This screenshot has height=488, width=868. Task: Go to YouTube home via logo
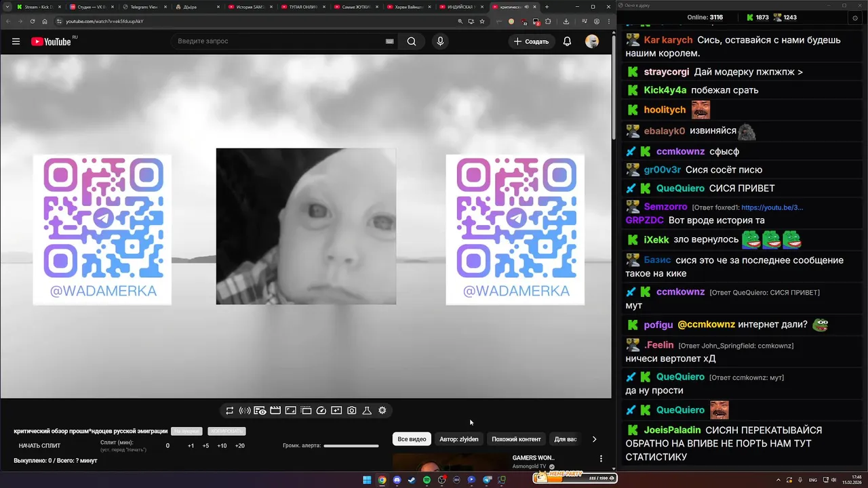pyautogui.click(x=51, y=41)
